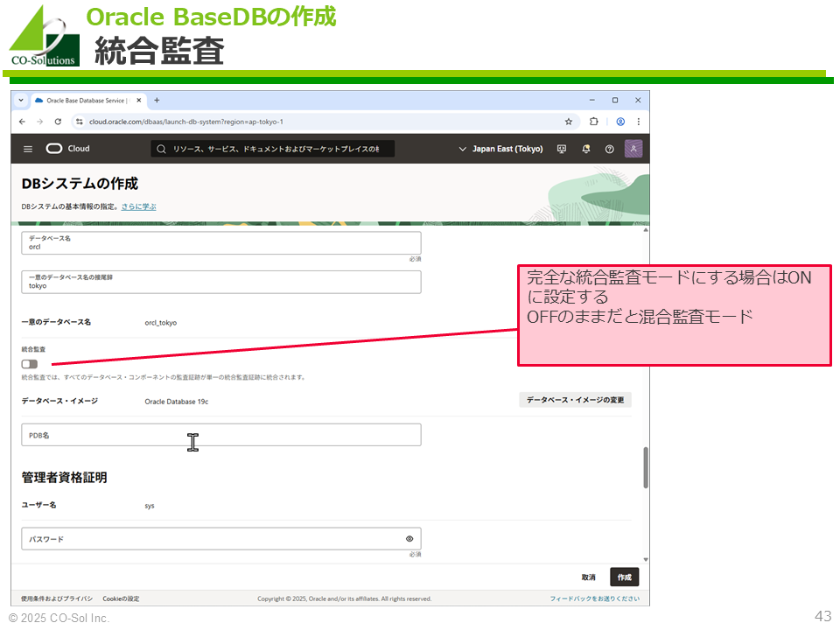840x630 pixels.
Task: Click the パスワード input field
Action: [x=221, y=538]
